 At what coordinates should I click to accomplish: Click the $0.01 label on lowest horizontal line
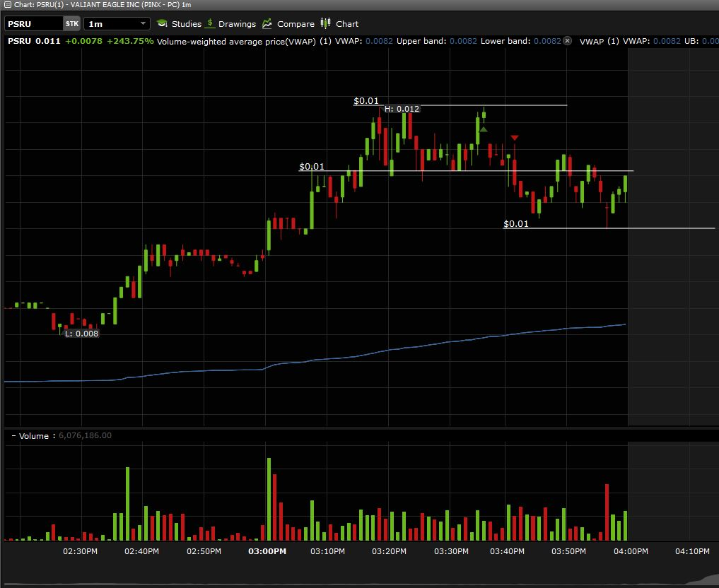click(x=516, y=223)
